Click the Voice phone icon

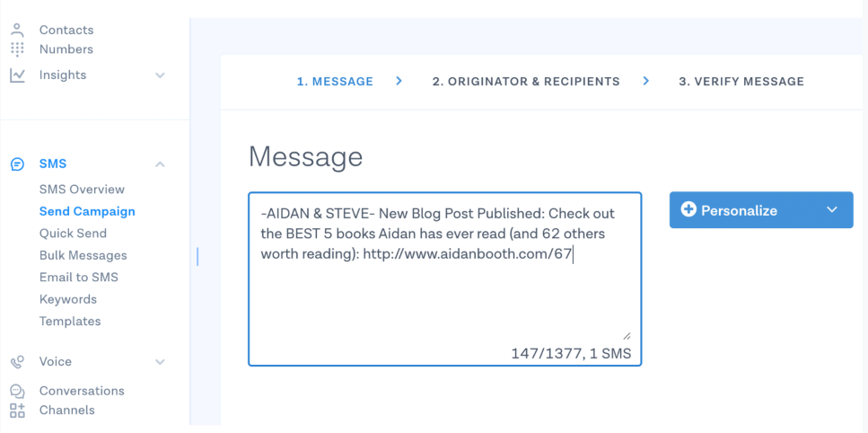click(18, 362)
